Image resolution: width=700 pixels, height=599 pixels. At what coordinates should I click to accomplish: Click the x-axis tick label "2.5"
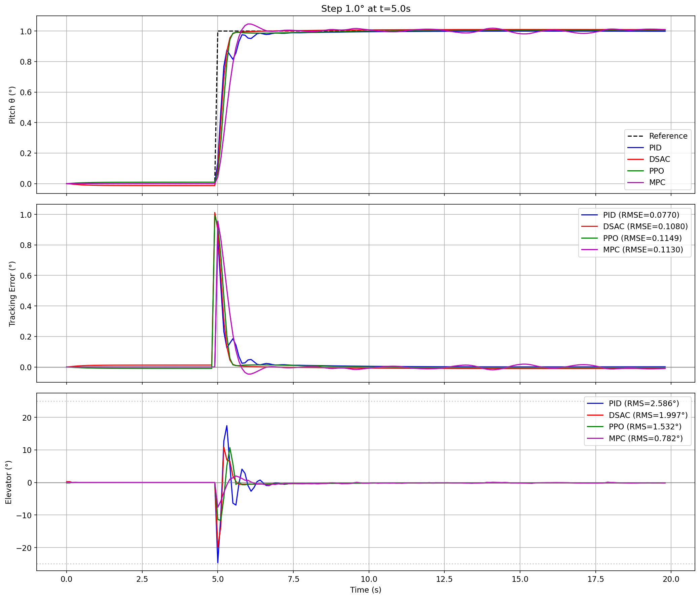(142, 579)
